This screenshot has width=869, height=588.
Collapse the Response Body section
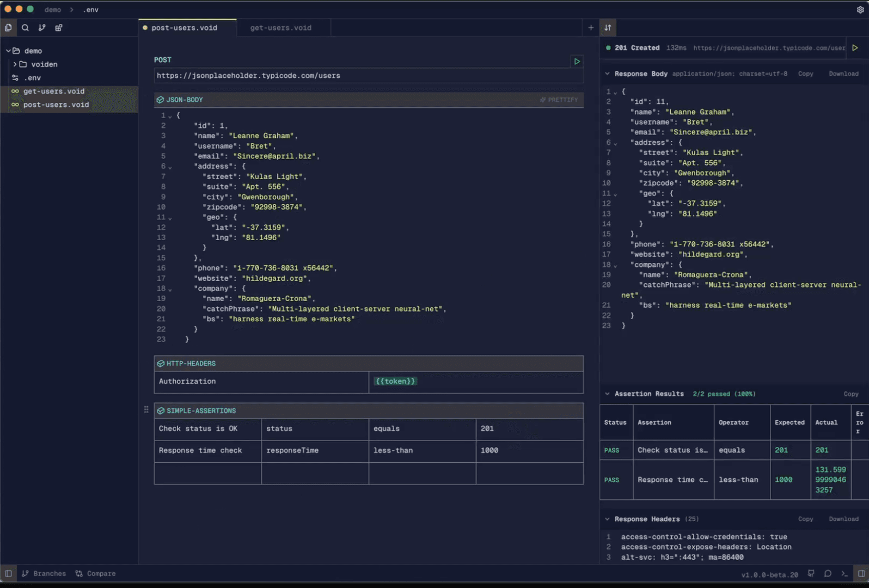pyautogui.click(x=607, y=73)
